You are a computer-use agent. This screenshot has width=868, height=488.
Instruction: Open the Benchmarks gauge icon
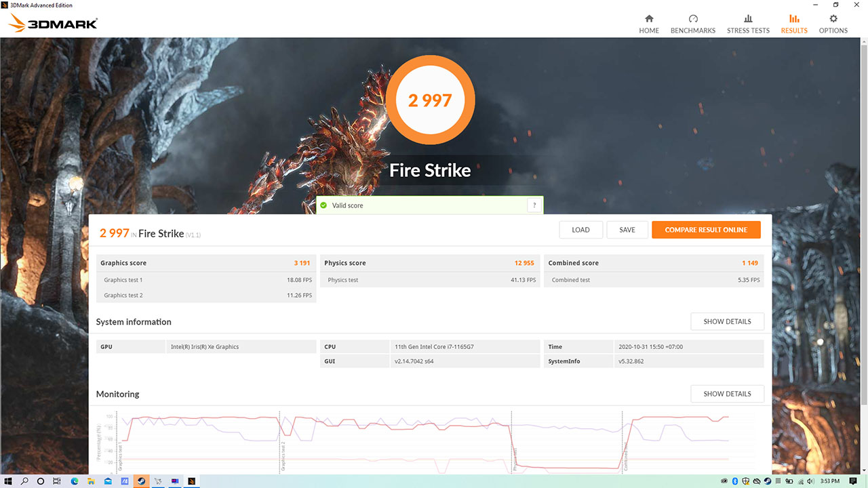[x=693, y=18]
